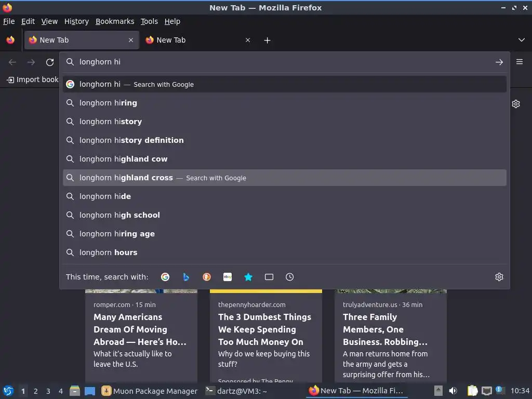Choose the 'longhorn history' suggestion

pyautogui.click(x=285, y=122)
